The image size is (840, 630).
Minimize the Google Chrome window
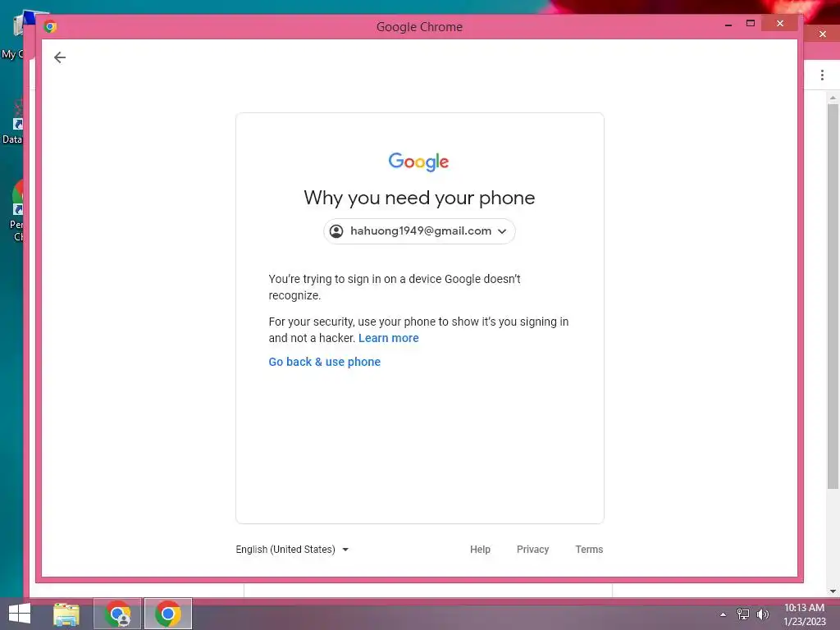[x=728, y=24]
